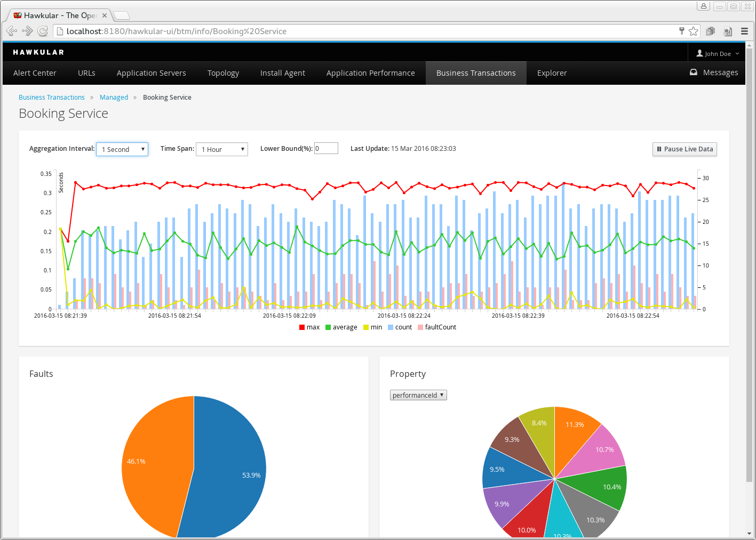
Task: Switch to the Topology tab
Action: pyautogui.click(x=223, y=73)
